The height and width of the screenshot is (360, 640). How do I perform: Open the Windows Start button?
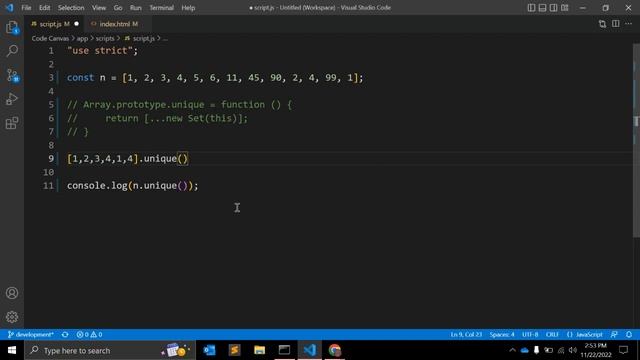point(12,350)
